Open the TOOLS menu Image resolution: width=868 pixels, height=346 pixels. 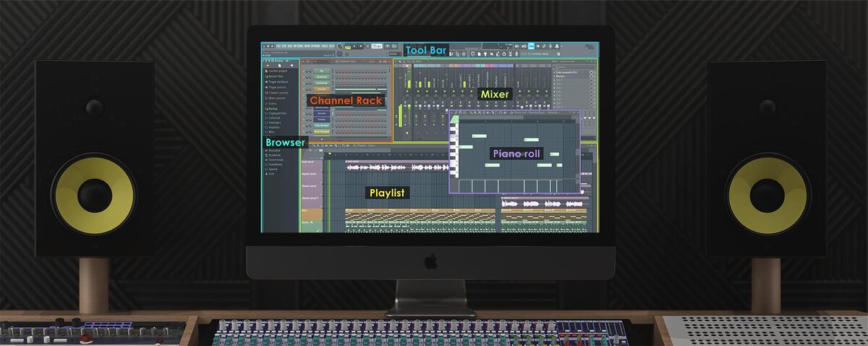click(325, 46)
